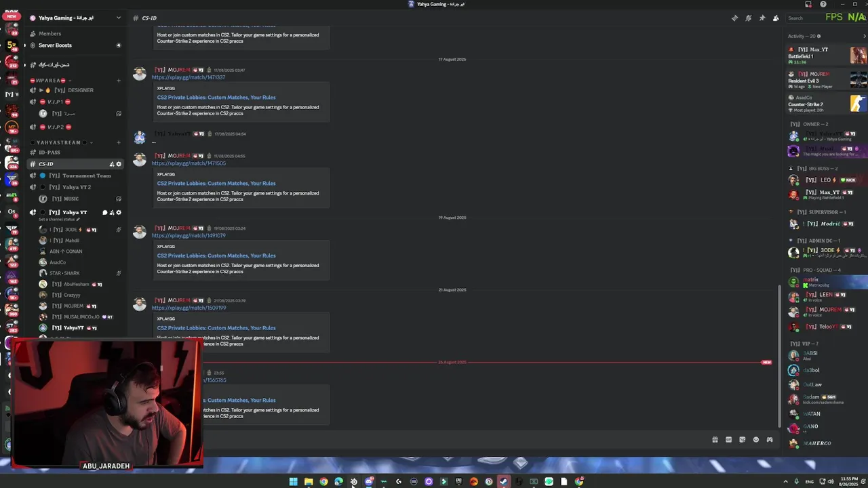Select member LEEN in member list
The image size is (868, 488).
tap(827, 296)
